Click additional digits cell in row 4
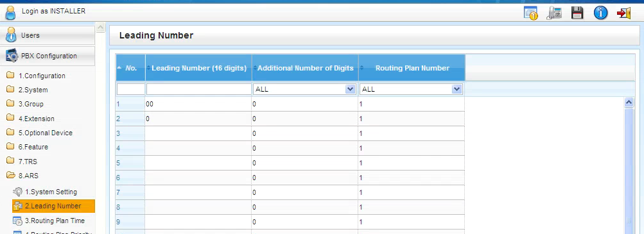This screenshot has width=644, height=234. pos(305,148)
